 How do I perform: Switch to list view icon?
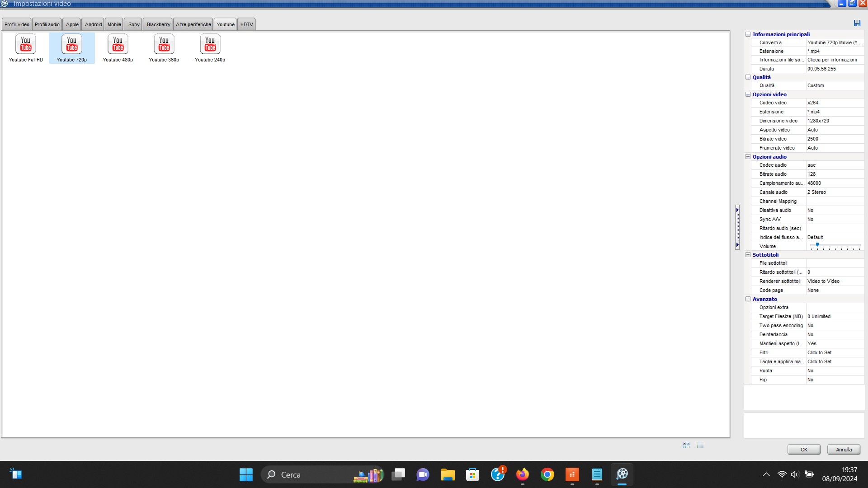(700, 445)
